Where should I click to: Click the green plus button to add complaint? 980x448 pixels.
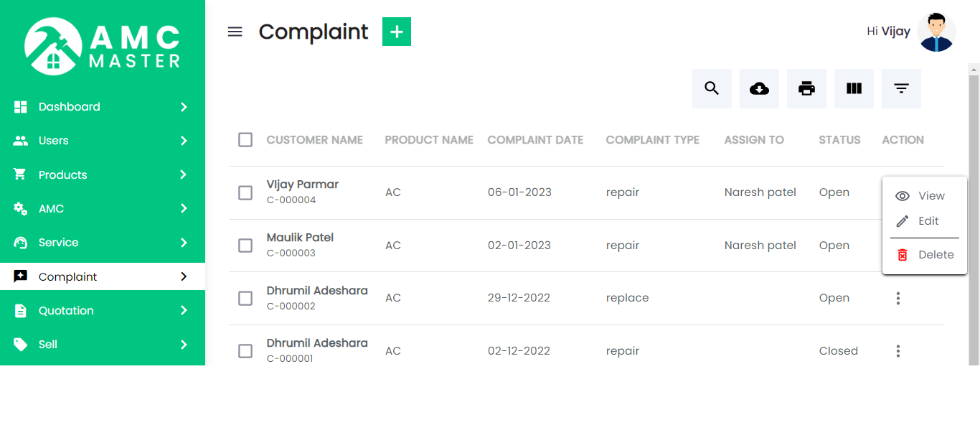pyautogui.click(x=396, y=31)
